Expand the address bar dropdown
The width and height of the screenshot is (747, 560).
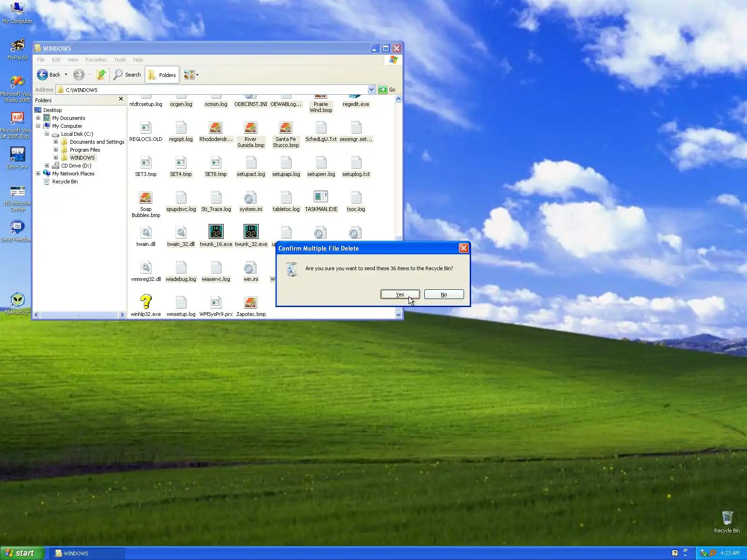pos(371,90)
